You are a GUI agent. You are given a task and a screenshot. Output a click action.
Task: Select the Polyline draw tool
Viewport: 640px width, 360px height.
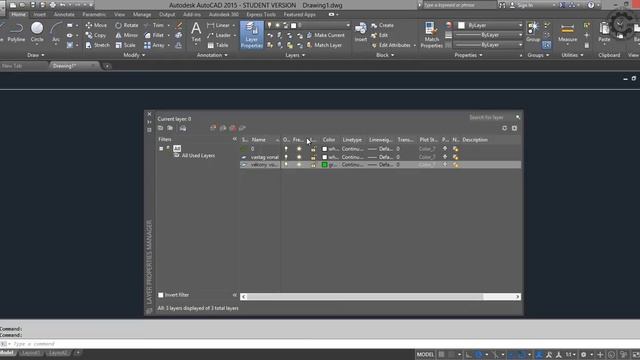[16, 33]
